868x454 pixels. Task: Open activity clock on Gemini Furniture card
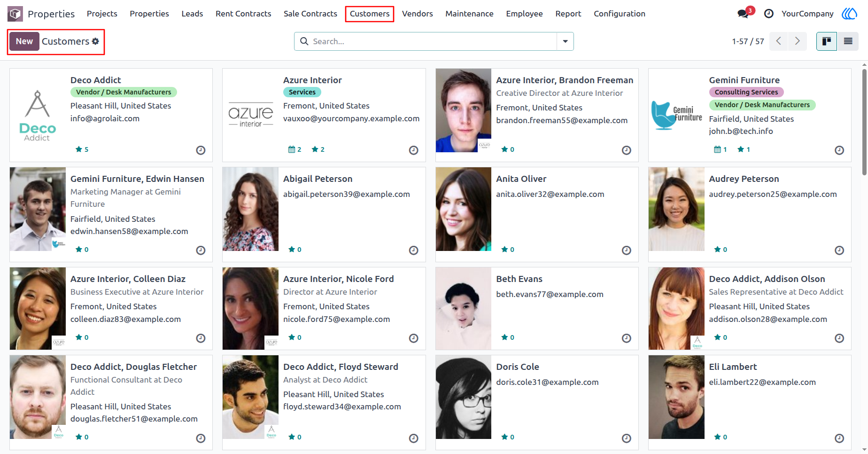pos(839,150)
